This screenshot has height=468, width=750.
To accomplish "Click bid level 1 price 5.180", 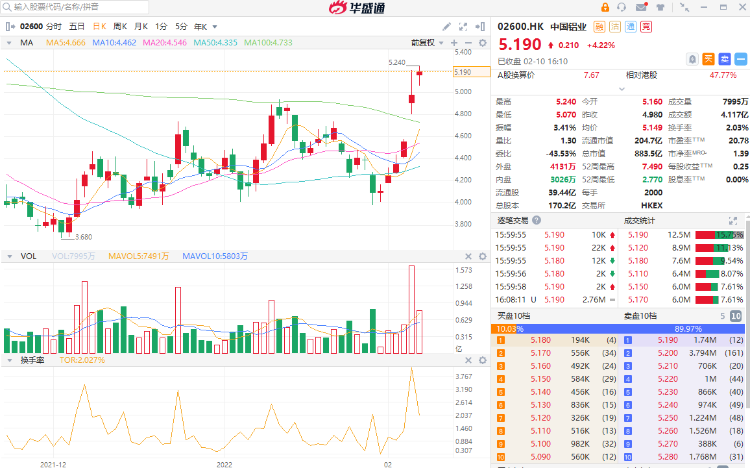I will pyautogui.click(x=540, y=340).
